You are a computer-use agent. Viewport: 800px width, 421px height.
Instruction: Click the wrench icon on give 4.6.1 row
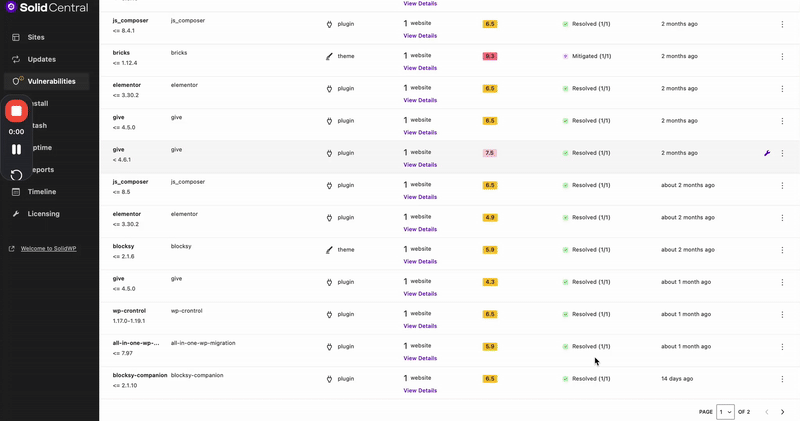767,153
